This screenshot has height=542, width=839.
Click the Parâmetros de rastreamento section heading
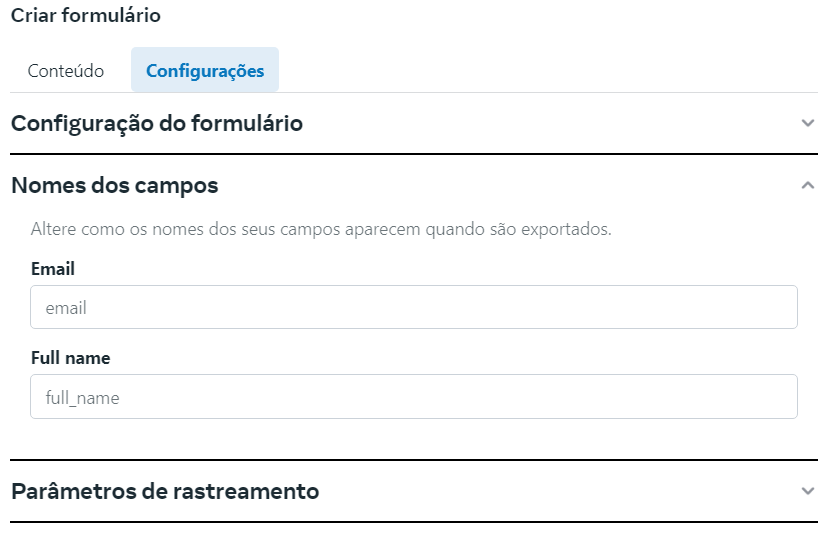click(165, 491)
